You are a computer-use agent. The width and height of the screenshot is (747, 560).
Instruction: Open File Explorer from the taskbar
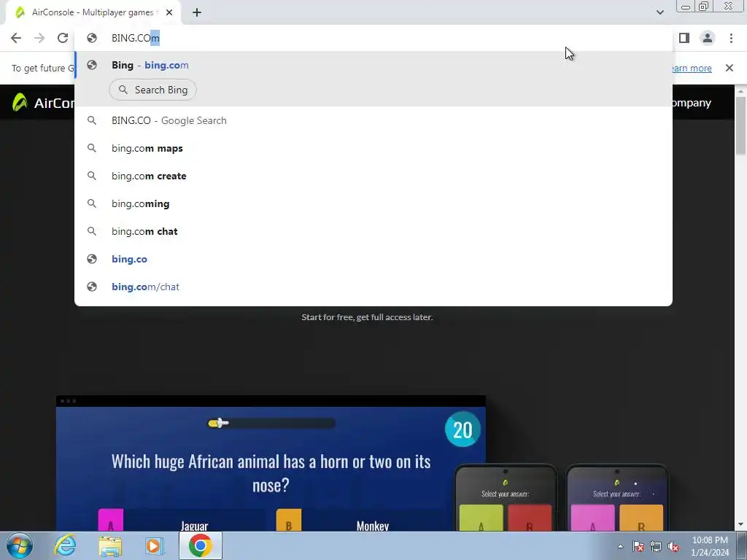tap(110, 546)
